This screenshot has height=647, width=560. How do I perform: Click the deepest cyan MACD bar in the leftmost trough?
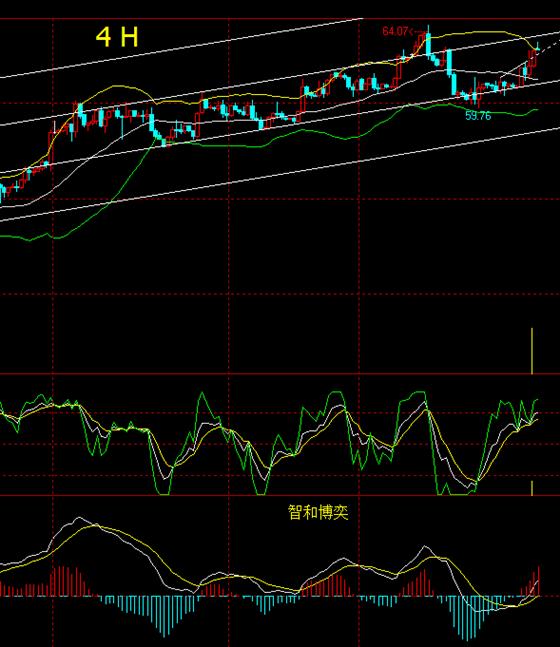pyautogui.click(x=165, y=616)
